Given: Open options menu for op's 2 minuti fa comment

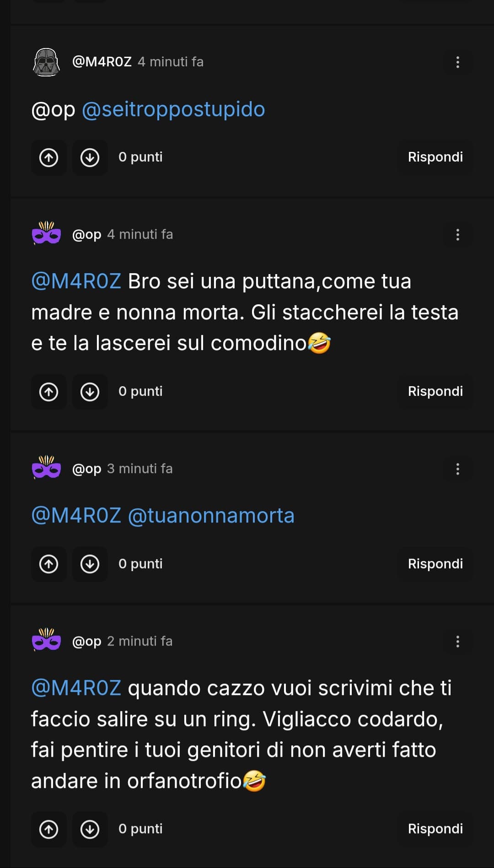Looking at the screenshot, I should point(458,642).
